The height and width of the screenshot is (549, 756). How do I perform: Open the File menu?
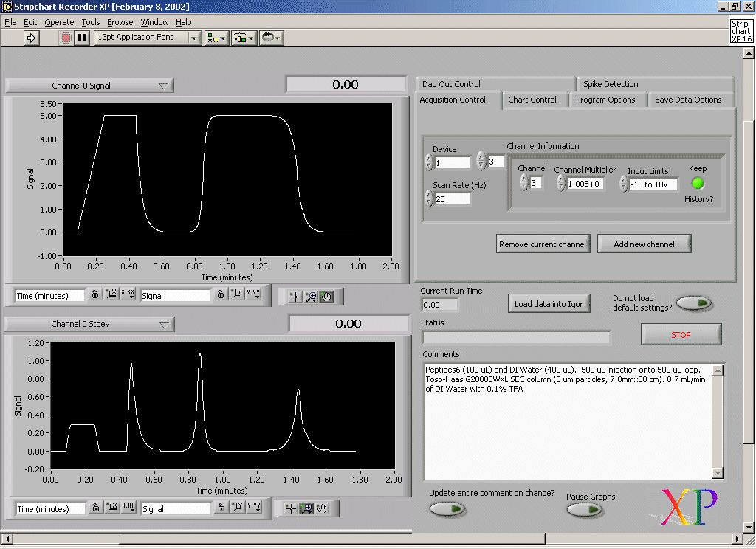tap(10, 22)
